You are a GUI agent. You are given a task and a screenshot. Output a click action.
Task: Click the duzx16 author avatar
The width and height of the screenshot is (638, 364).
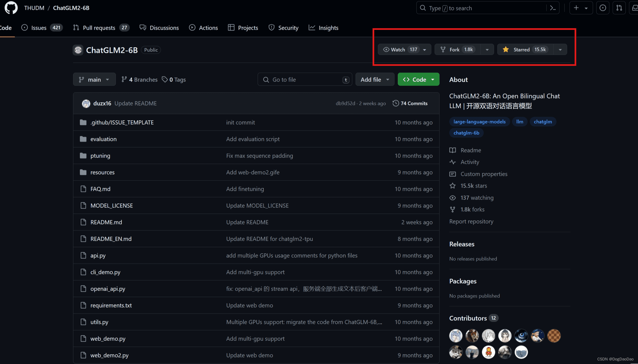pyautogui.click(x=86, y=104)
